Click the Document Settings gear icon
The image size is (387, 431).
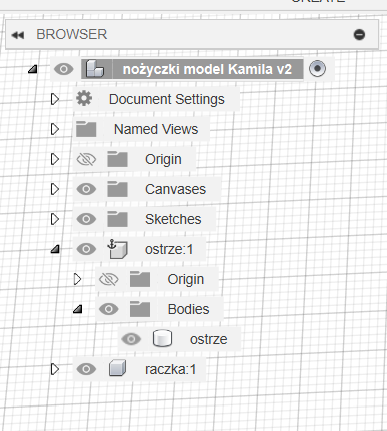[84, 99]
